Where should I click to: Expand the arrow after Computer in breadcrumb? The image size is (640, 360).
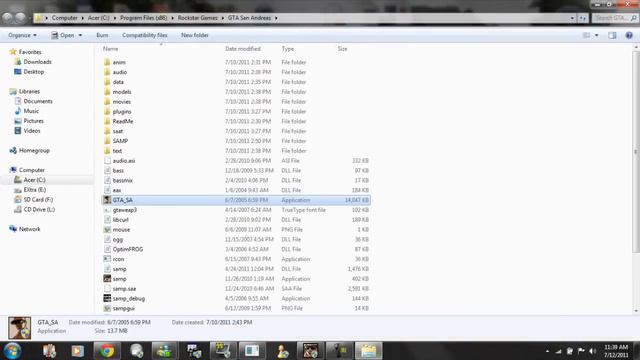pos(82,18)
